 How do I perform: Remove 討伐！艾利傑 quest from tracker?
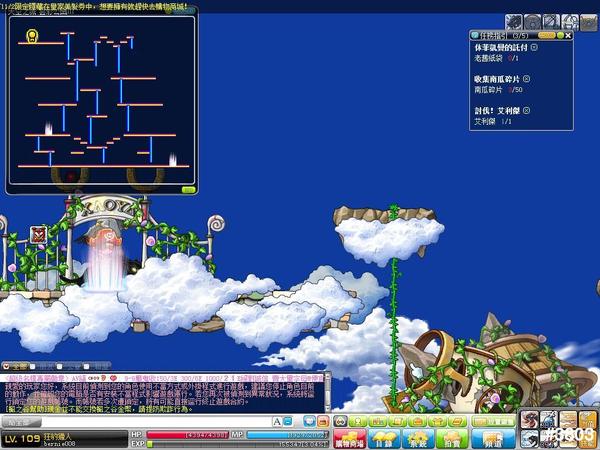[527, 111]
